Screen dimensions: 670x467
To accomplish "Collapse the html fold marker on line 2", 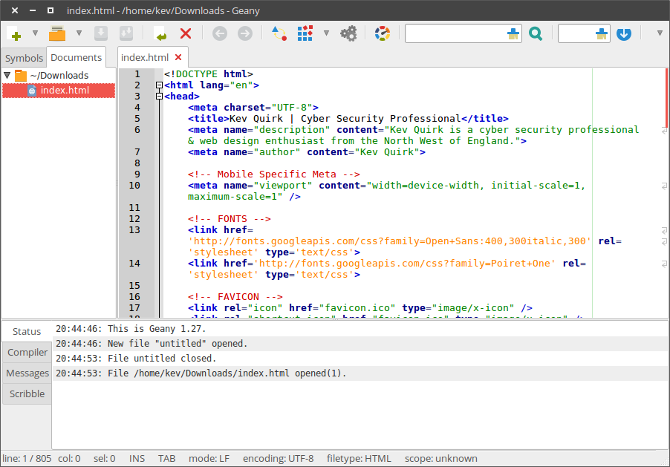I will (159, 85).
